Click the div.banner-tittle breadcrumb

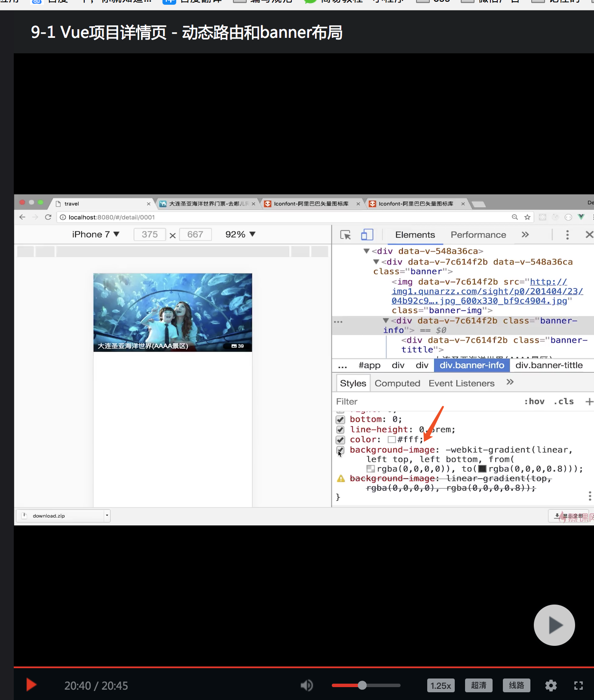(x=549, y=365)
